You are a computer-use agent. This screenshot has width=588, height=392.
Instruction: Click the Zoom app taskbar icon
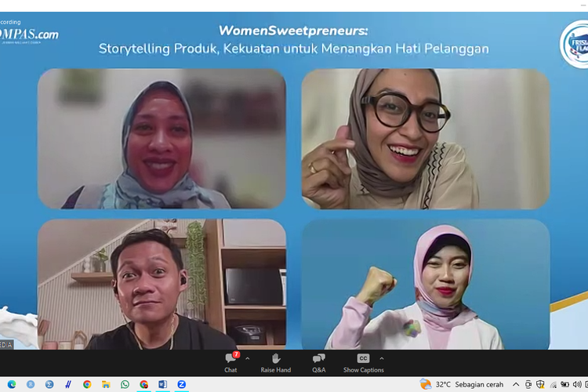pyautogui.click(x=181, y=384)
